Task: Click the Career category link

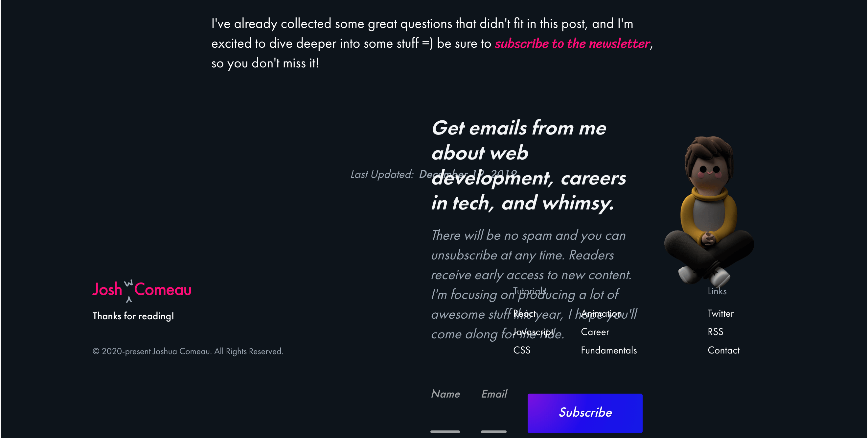Action: click(595, 331)
